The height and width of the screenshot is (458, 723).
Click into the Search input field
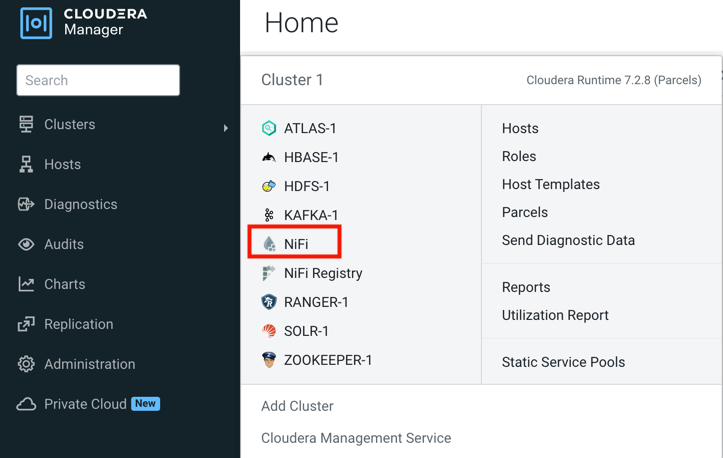[98, 80]
